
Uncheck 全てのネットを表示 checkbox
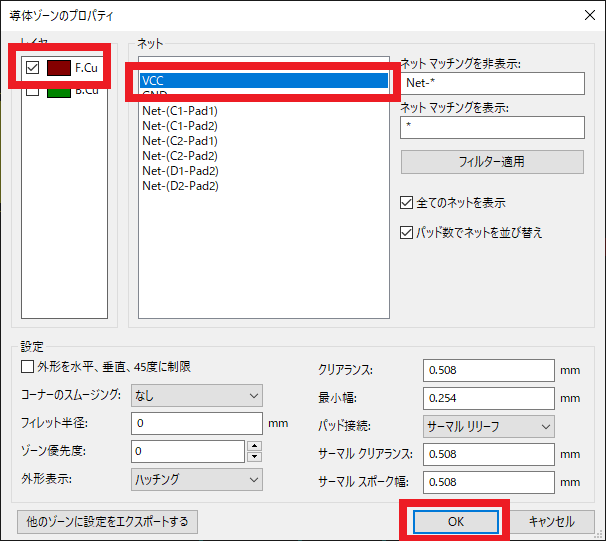pos(407,203)
